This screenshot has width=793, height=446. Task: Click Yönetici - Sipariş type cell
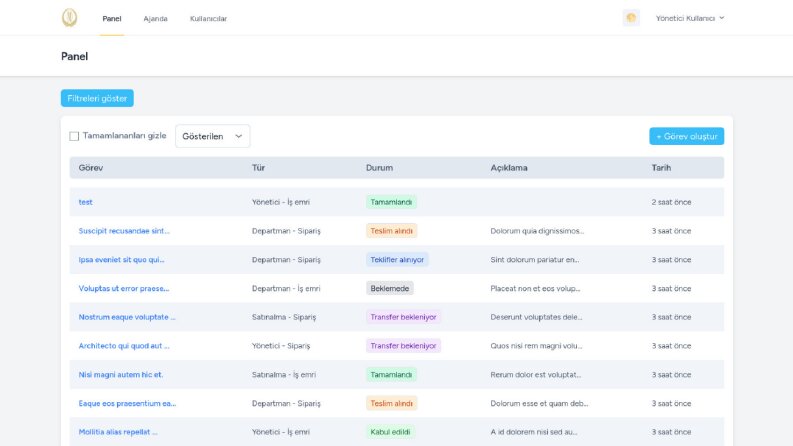coord(281,346)
